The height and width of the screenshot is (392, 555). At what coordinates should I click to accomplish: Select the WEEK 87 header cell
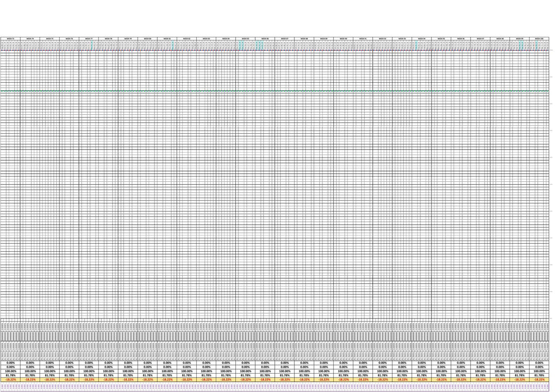coord(285,38)
